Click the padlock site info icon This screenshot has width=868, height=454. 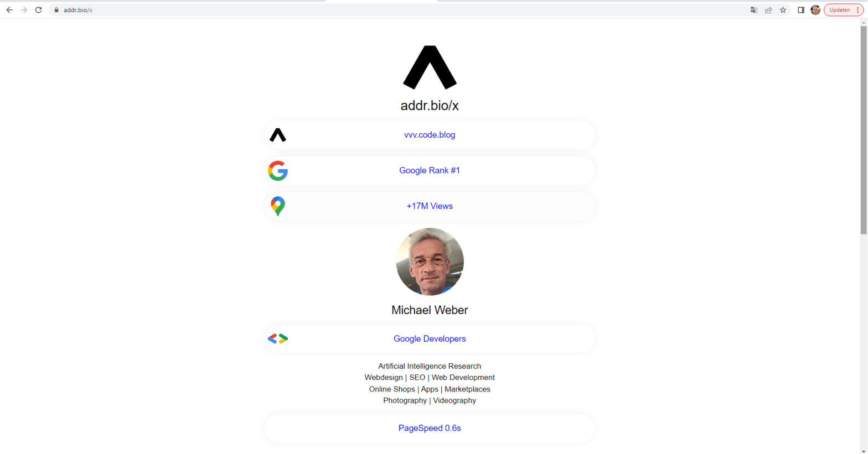(x=56, y=10)
